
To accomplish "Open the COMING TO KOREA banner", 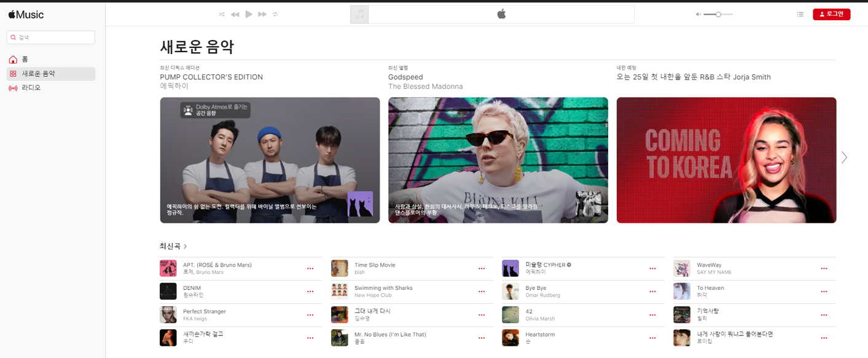I will click(x=727, y=160).
